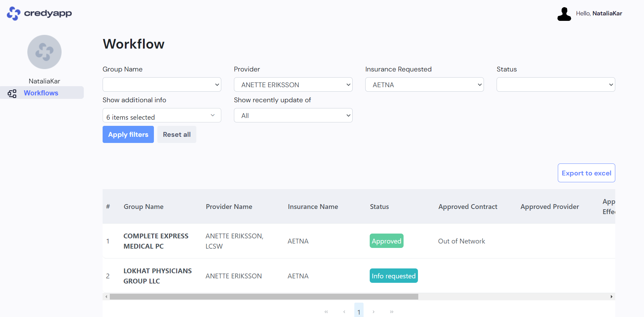Viewport: 644px width, 317px height.
Task: Go to first page of results
Action: [x=326, y=312]
